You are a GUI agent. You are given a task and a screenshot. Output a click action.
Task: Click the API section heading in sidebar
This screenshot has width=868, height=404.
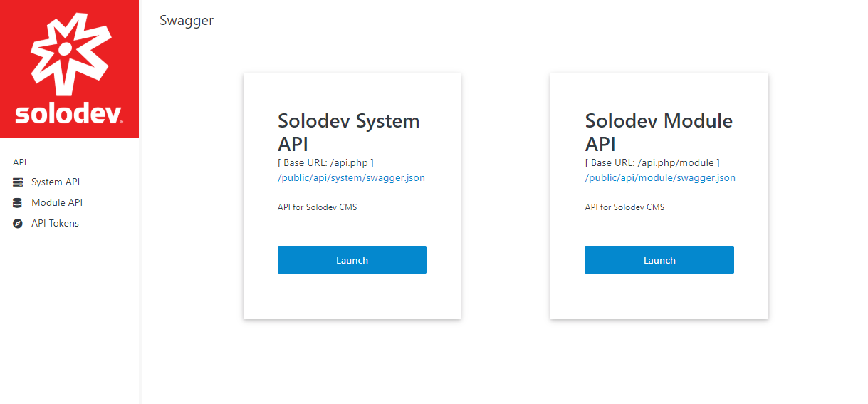(x=19, y=162)
